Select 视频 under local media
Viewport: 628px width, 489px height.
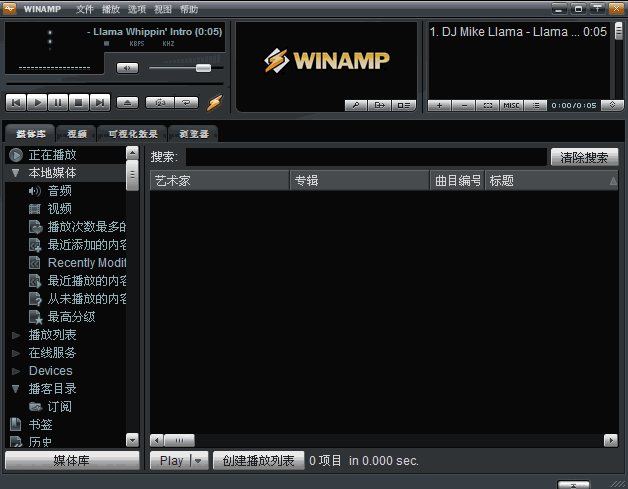[x=60, y=209]
